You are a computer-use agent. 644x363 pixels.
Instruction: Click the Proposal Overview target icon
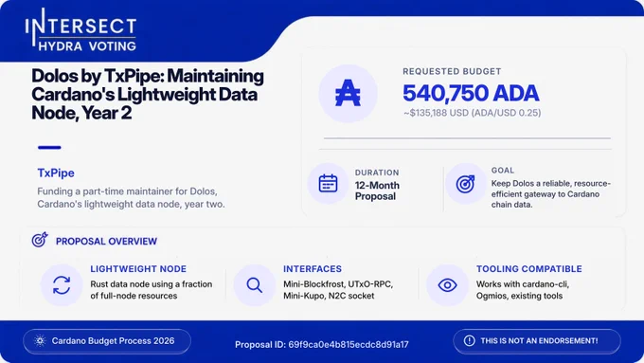click(x=40, y=240)
